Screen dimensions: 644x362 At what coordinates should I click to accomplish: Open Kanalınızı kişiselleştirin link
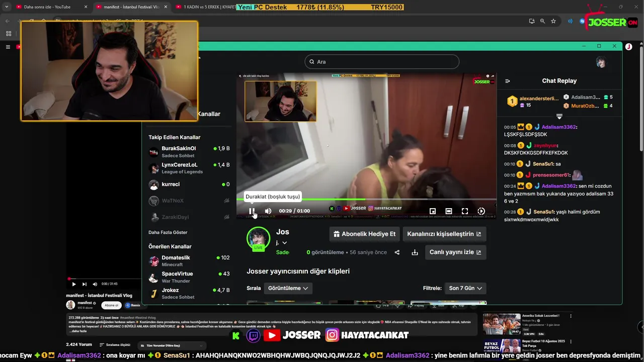pos(444,234)
